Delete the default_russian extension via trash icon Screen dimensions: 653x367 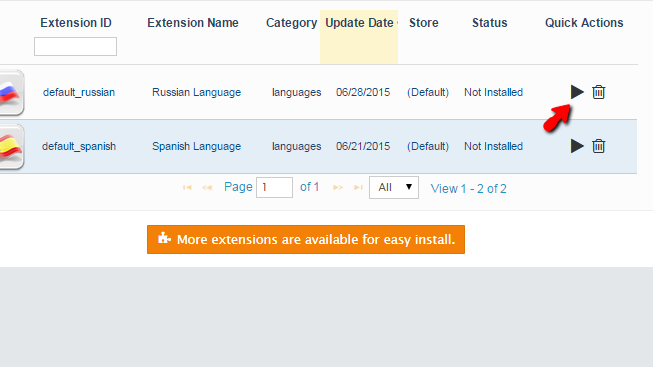click(598, 92)
